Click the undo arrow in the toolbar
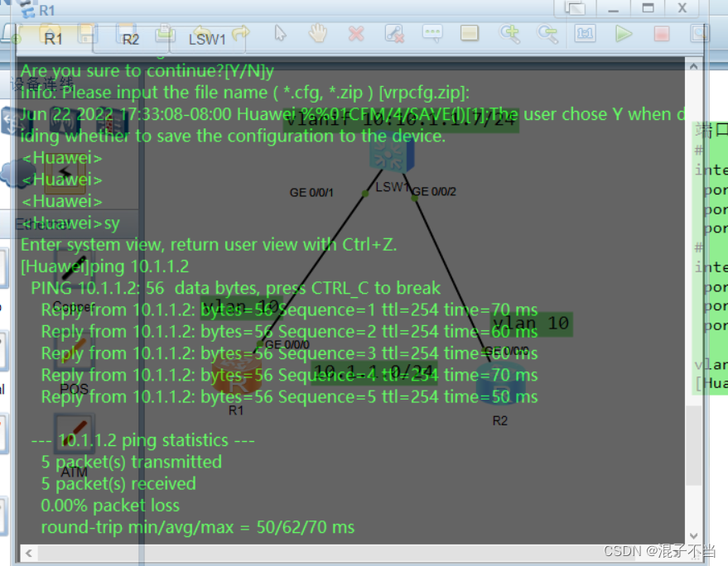This screenshot has height=566, width=728. [x=201, y=31]
